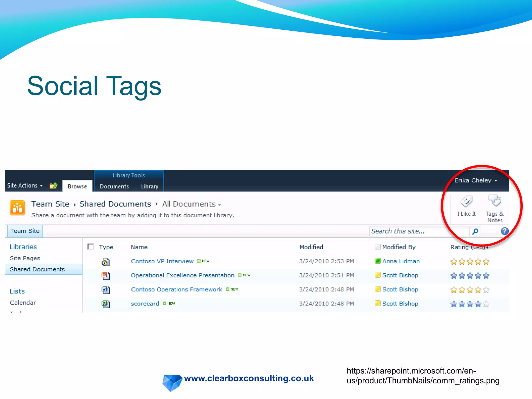
Task: Open the Contoso VP Interview document
Action: tap(162, 261)
